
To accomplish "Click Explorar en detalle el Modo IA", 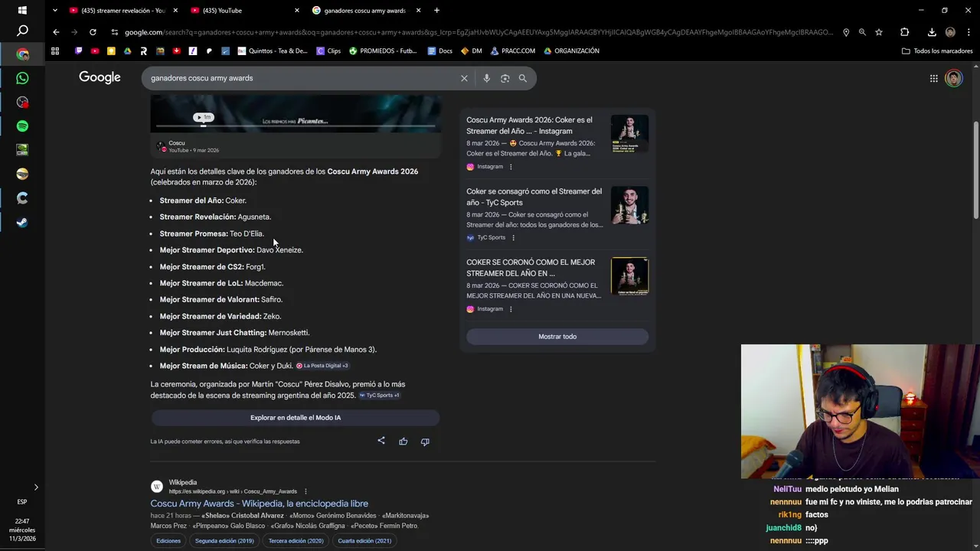I will pyautogui.click(x=296, y=418).
